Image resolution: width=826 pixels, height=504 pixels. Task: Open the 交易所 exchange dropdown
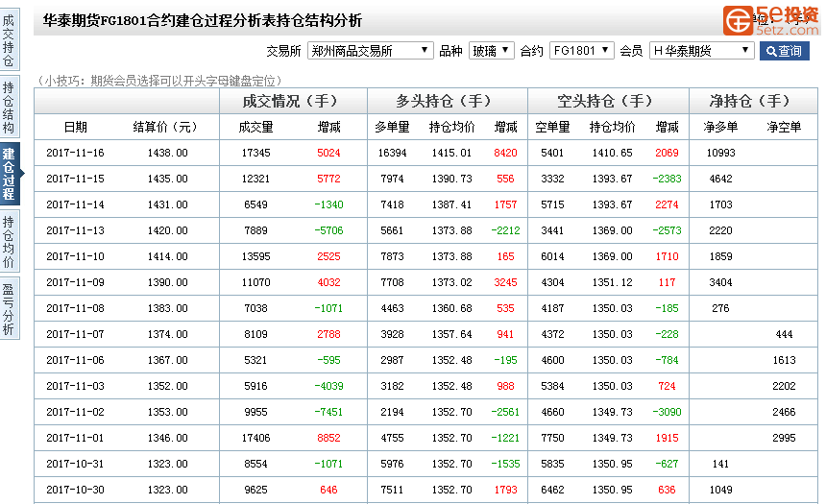point(371,51)
